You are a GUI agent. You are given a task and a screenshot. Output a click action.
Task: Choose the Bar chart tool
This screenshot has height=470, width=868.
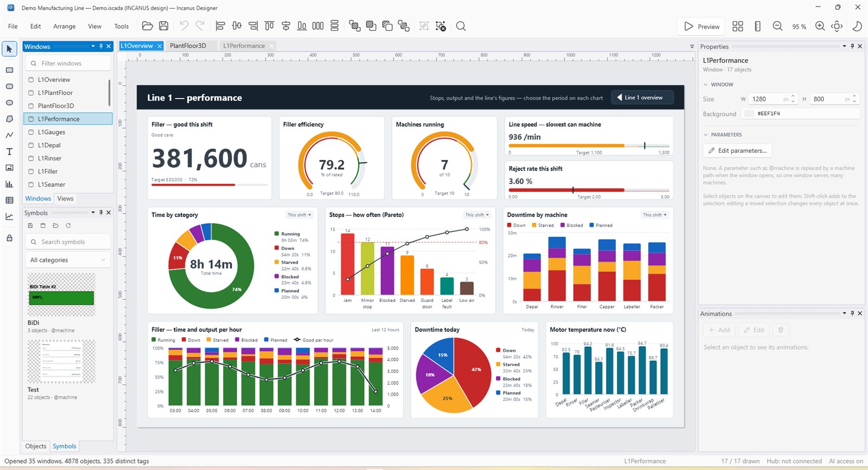pyautogui.click(x=9, y=184)
